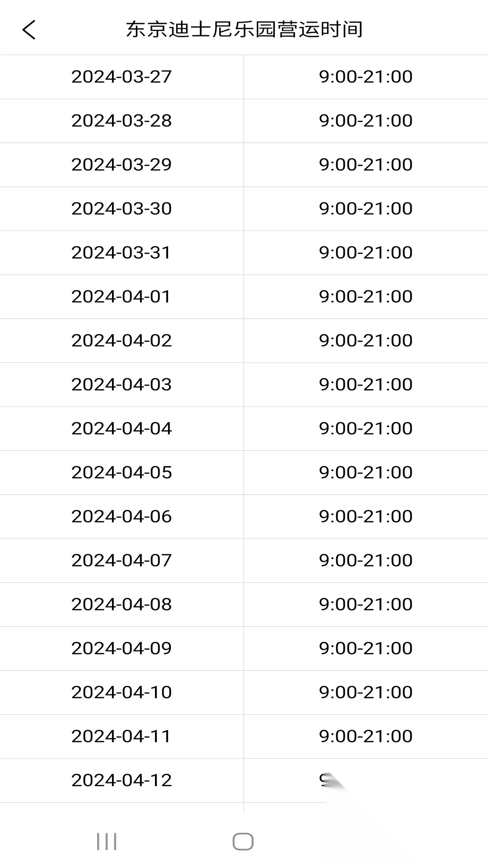Image resolution: width=488 pixels, height=868 pixels.
Task: Tap the back arrow icon
Action: [x=29, y=30]
